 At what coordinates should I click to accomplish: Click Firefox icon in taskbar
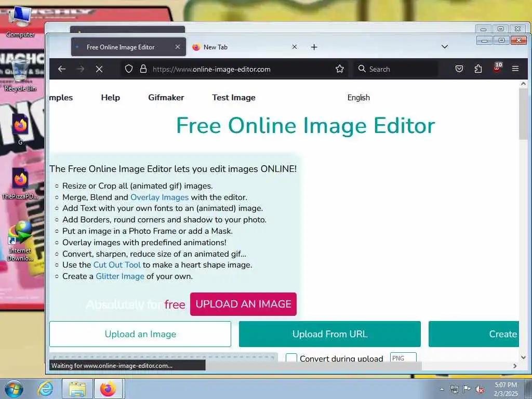[x=108, y=389]
